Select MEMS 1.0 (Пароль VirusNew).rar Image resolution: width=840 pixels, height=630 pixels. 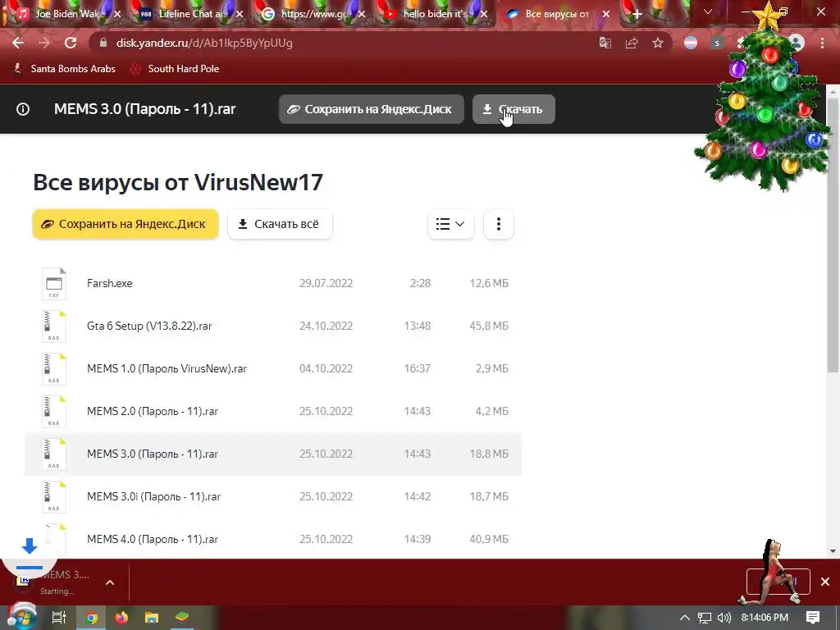click(x=167, y=368)
